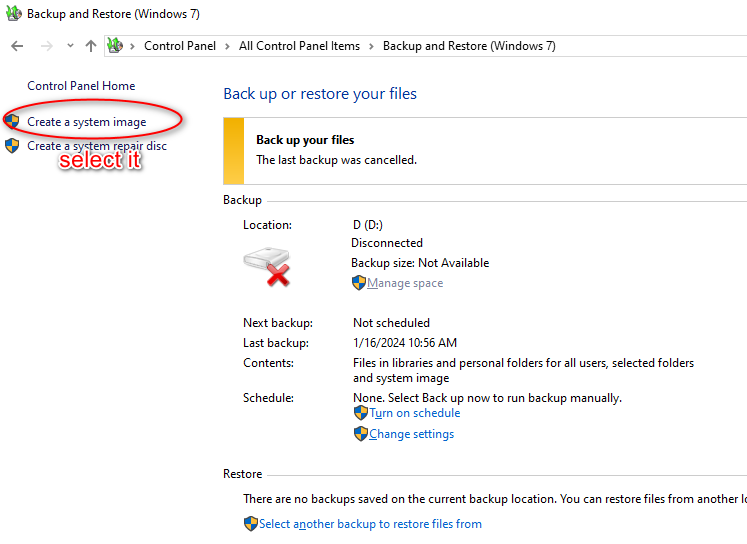Screen dimensions: 747x544
Task: Open the Control Panel breadcrumb
Action: pos(180,46)
